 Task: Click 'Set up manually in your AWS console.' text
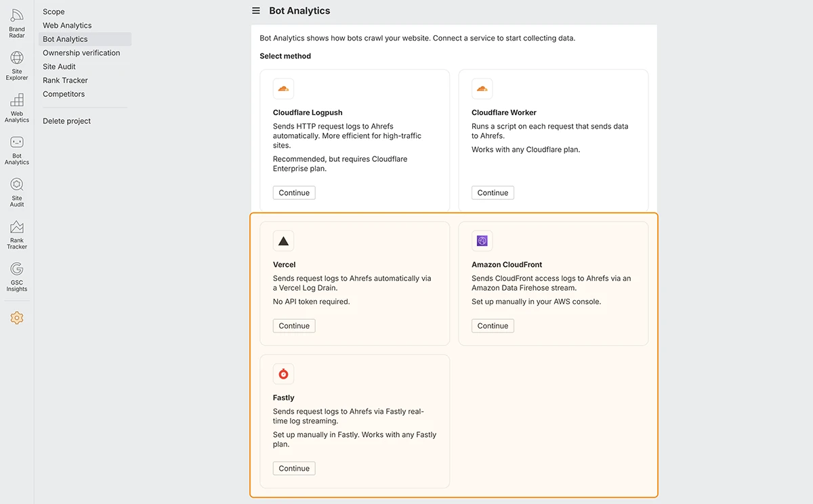click(537, 301)
